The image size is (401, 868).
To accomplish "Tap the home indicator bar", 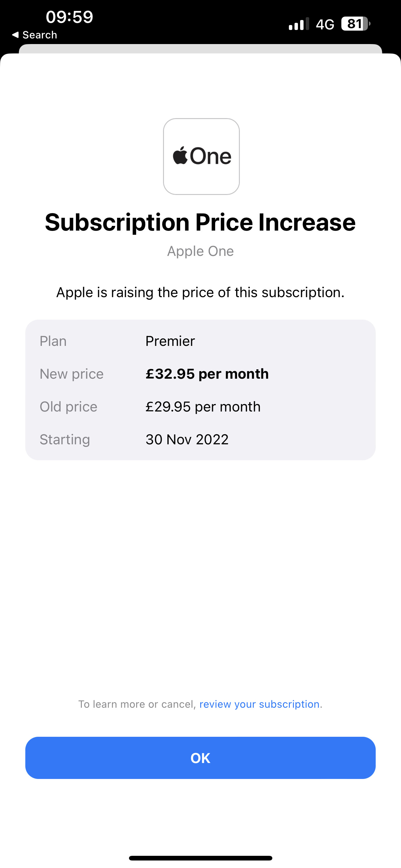I will coord(200,858).
